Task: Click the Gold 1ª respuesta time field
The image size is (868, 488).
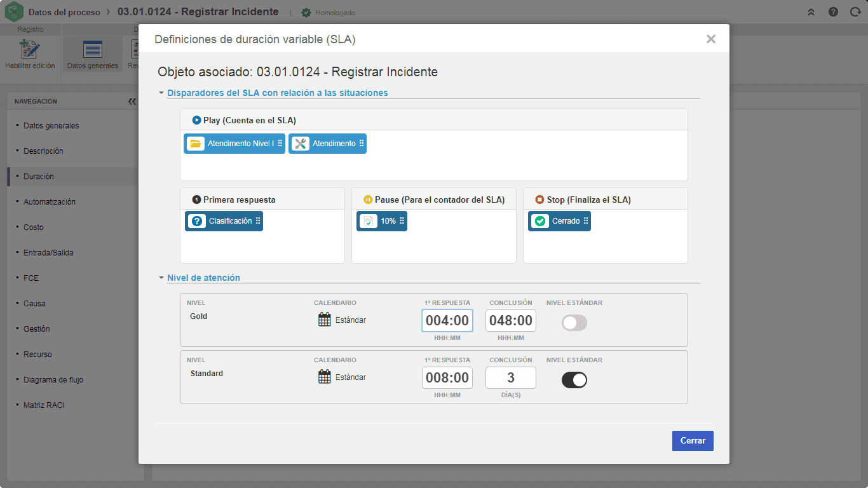Action: coord(447,321)
